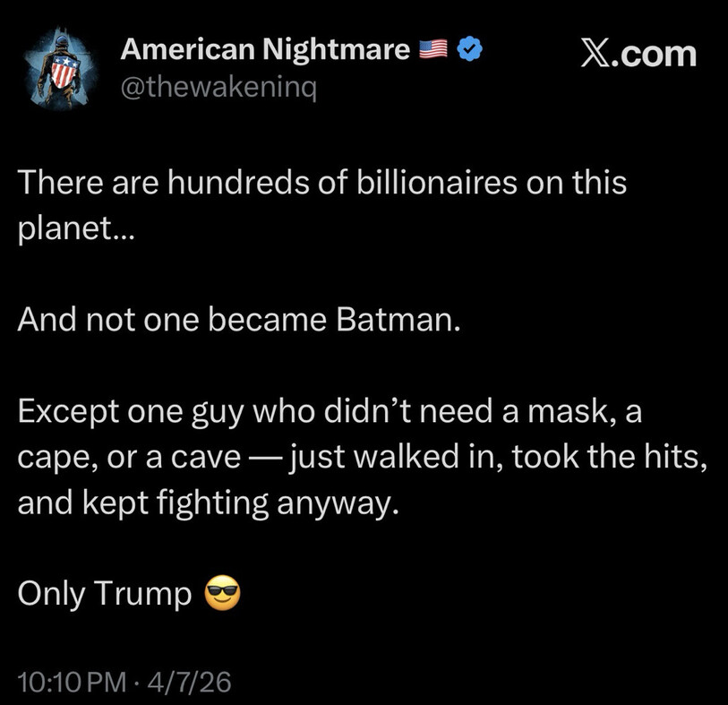This screenshot has height=705, width=728.
Task: Click the "cape, or a cave" text
Action: [x=128, y=458]
